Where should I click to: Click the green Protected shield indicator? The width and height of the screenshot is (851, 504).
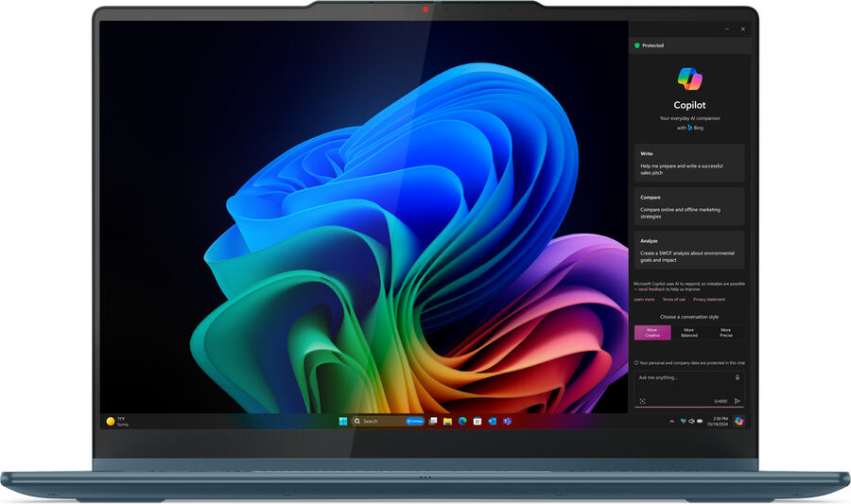637,45
